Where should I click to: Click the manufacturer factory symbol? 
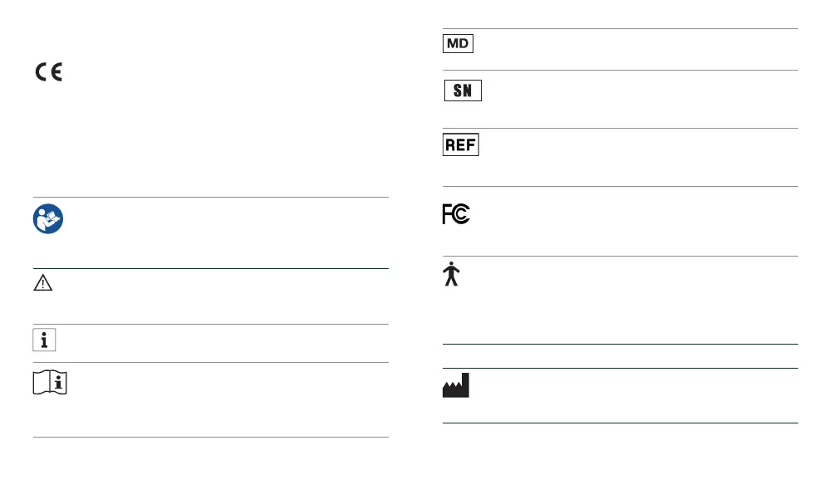click(x=456, y=386)
